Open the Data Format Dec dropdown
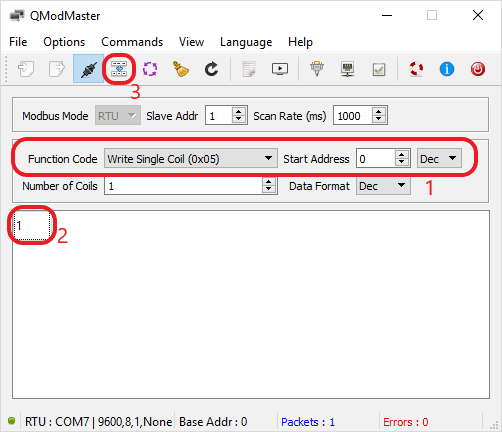 (383, 186)
